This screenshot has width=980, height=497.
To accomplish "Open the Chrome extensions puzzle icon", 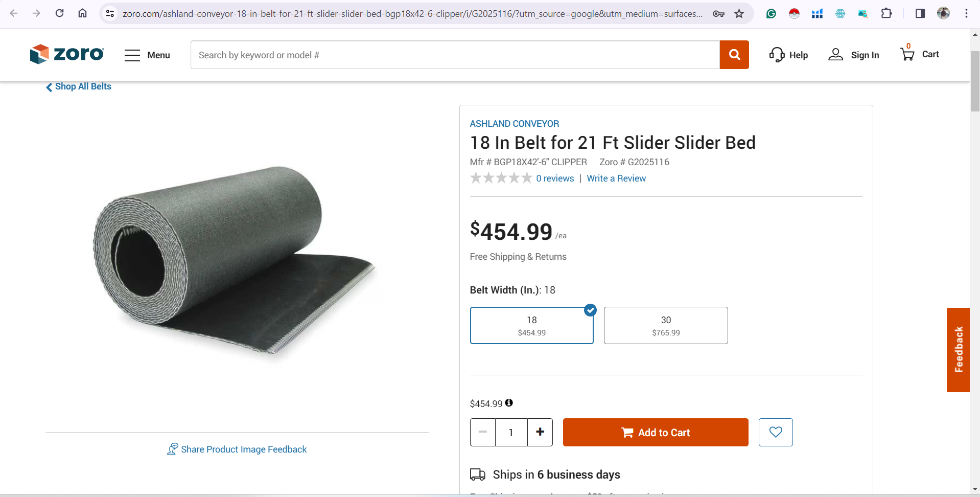I will point(887,14).
